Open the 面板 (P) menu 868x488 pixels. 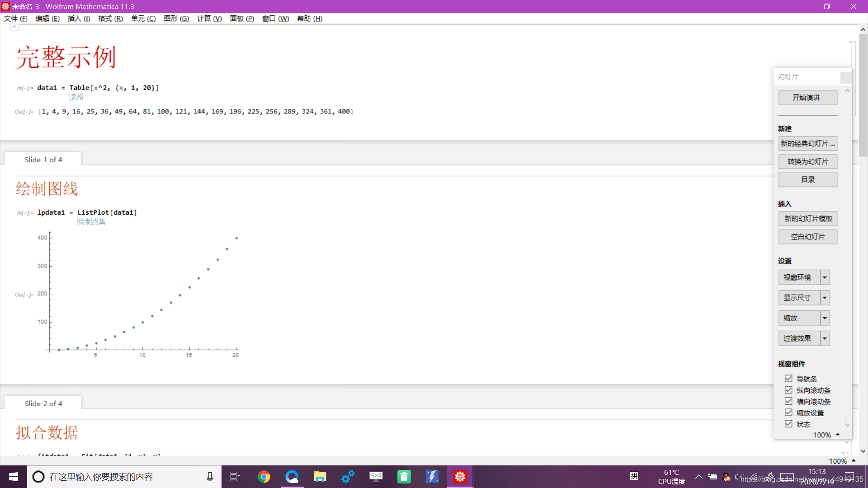click(x=242, y=19)
